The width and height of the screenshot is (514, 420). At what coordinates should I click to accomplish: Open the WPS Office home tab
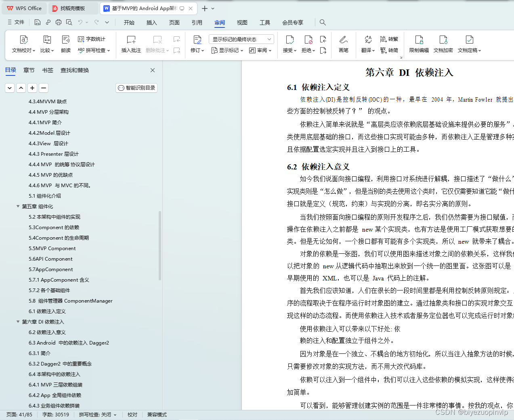click(24, 8)
